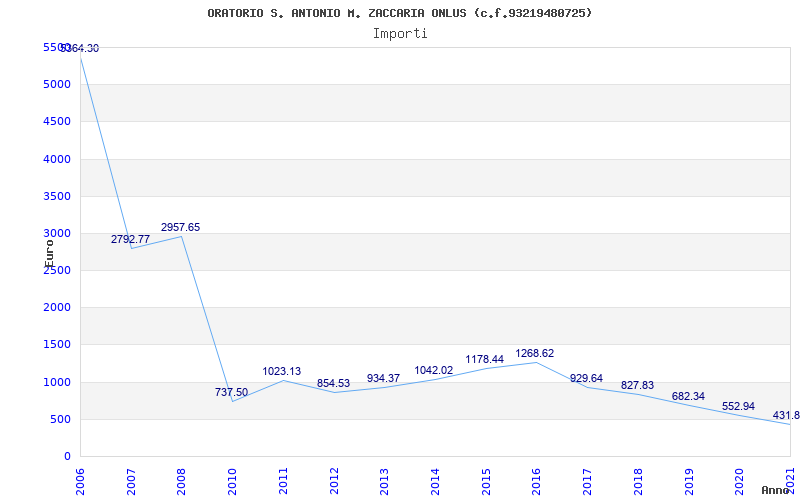
Task: Click the 2011 year axis label
Action: click(x=283, y=481)
